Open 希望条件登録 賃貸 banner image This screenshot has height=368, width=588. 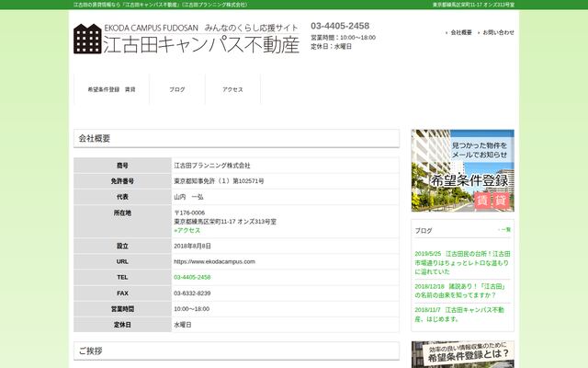[463, 170]
